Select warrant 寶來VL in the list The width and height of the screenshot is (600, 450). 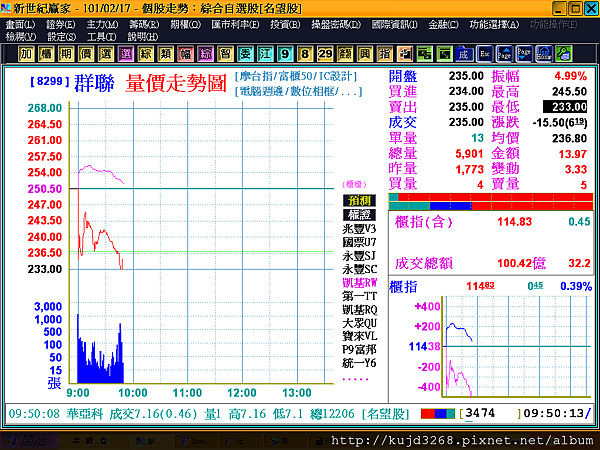(359, 336)
